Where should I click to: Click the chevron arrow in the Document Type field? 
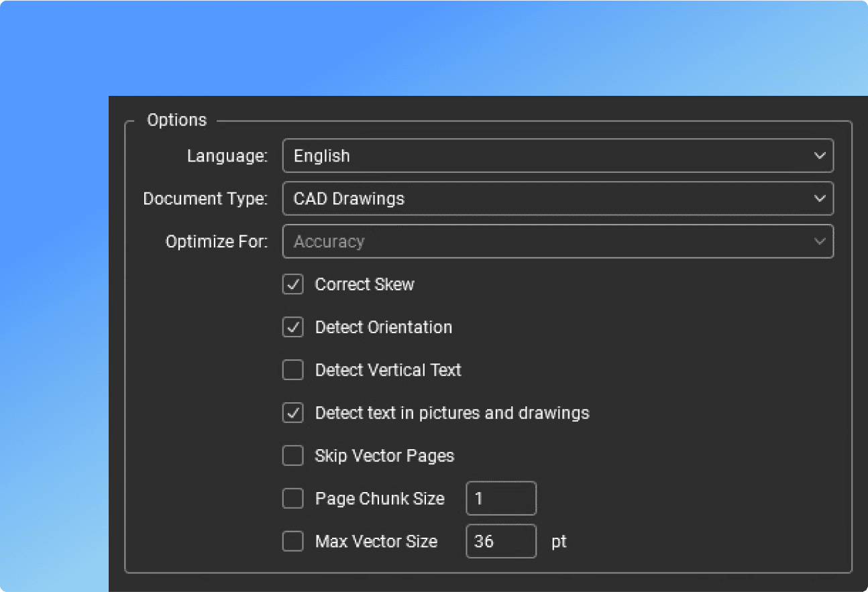pos(819,198)
